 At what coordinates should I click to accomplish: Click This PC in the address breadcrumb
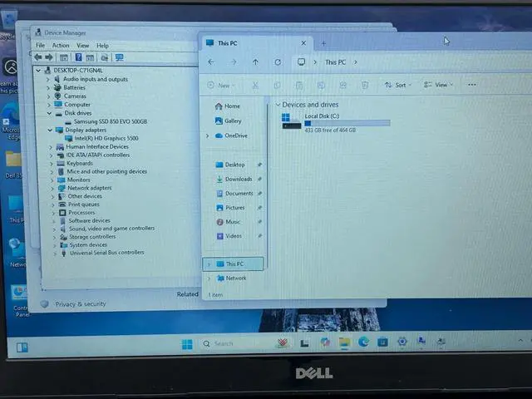335,62
